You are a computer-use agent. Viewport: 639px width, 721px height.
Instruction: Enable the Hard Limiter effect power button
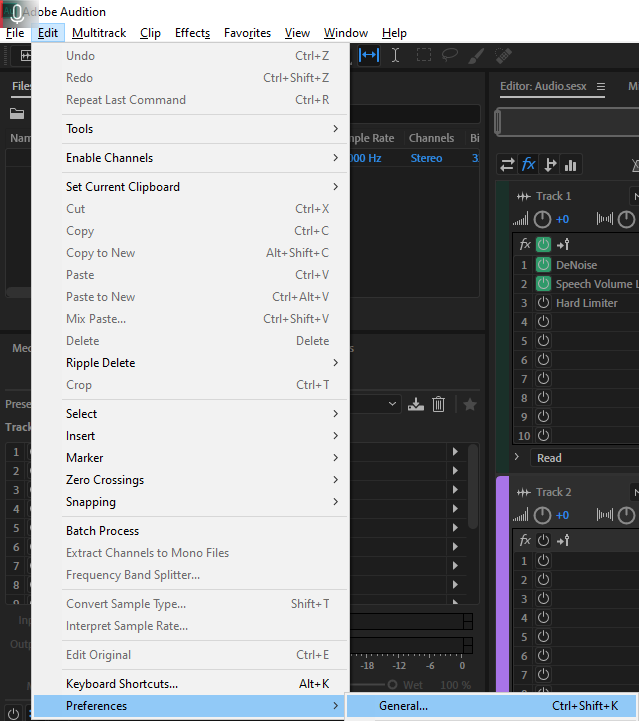(544, 303)
